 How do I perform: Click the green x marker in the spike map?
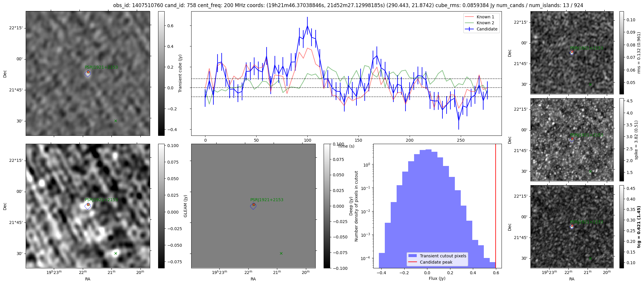click(590, 172)
